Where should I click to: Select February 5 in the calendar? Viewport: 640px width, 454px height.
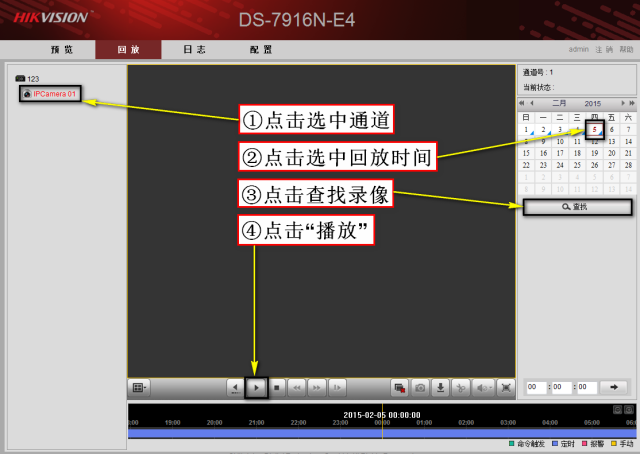coord(595,130)
